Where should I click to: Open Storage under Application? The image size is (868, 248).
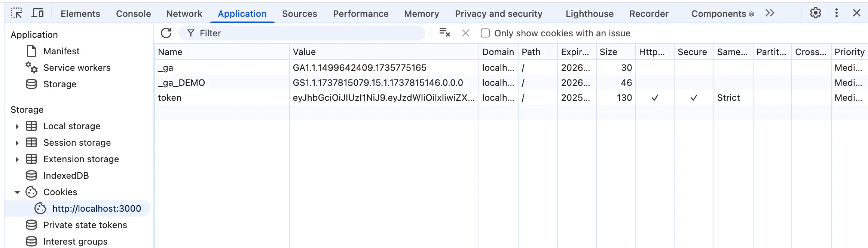(60, 84)
